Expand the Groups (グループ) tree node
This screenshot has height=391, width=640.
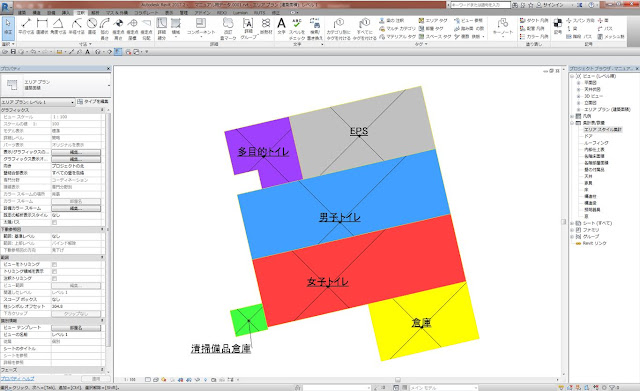coord(572,236)
